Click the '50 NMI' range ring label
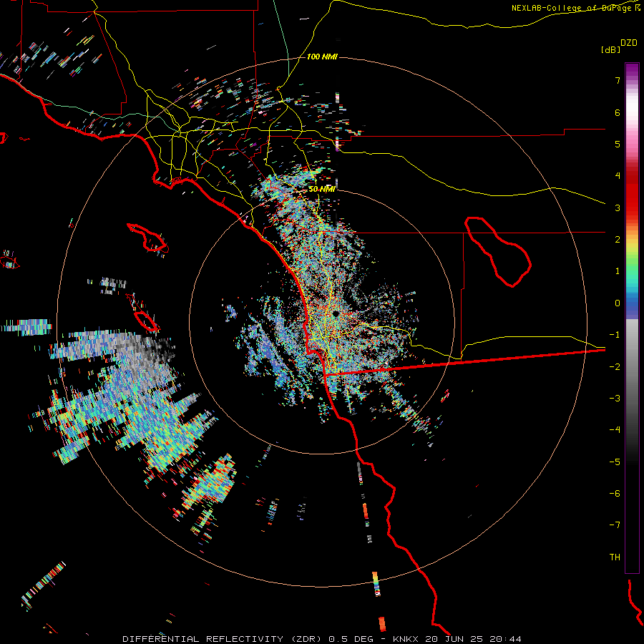The height and width of the screenshot is (644, 644). pos(322,190)
